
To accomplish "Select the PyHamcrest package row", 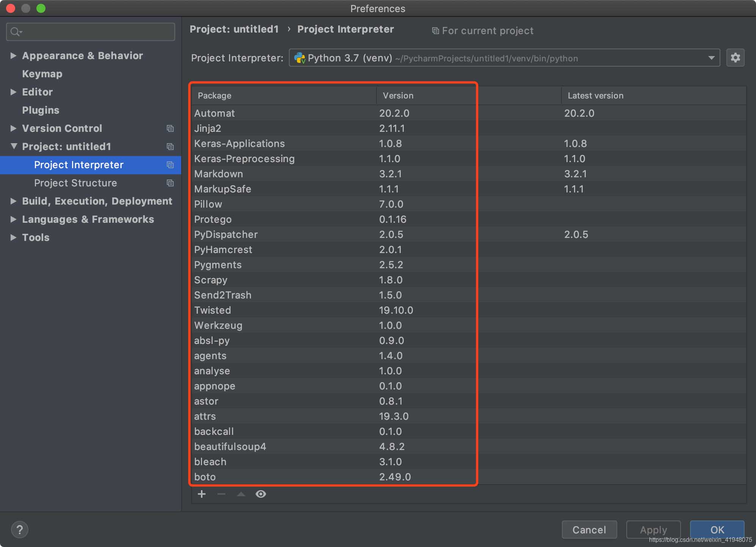I will click(x=469, y=250).
